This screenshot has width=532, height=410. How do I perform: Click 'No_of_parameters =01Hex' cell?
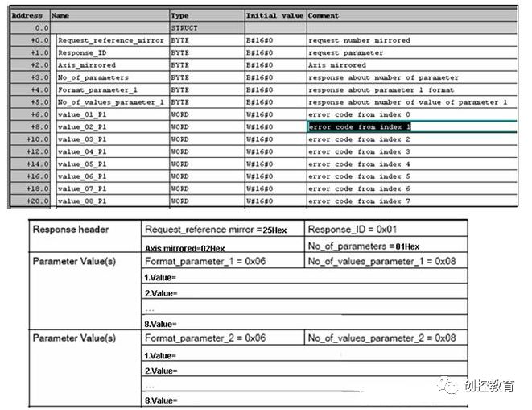(x=386, y=245)
